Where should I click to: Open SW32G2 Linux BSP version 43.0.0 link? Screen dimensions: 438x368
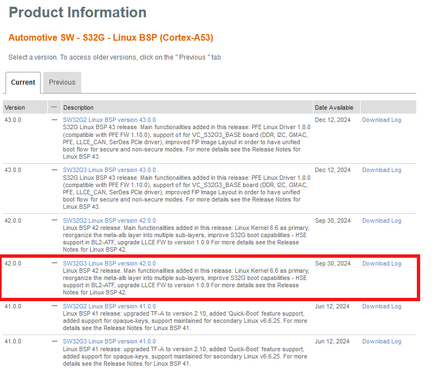(109, 120)
